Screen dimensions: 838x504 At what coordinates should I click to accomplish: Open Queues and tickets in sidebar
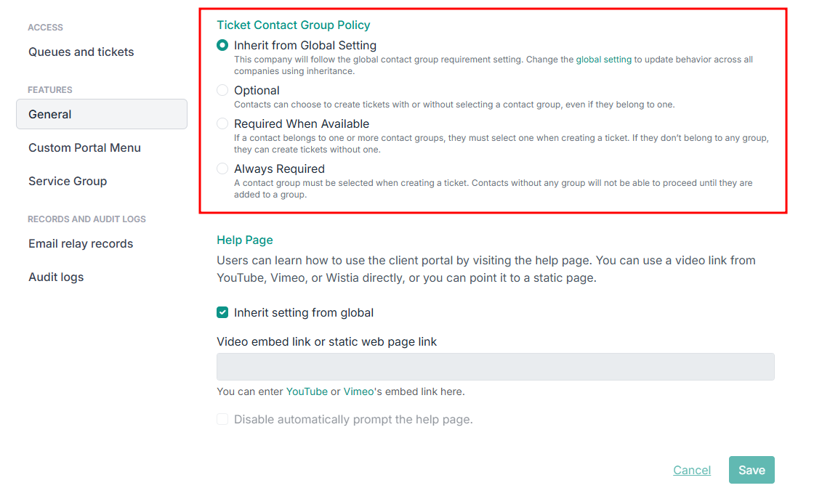click(x=81, y=52)
